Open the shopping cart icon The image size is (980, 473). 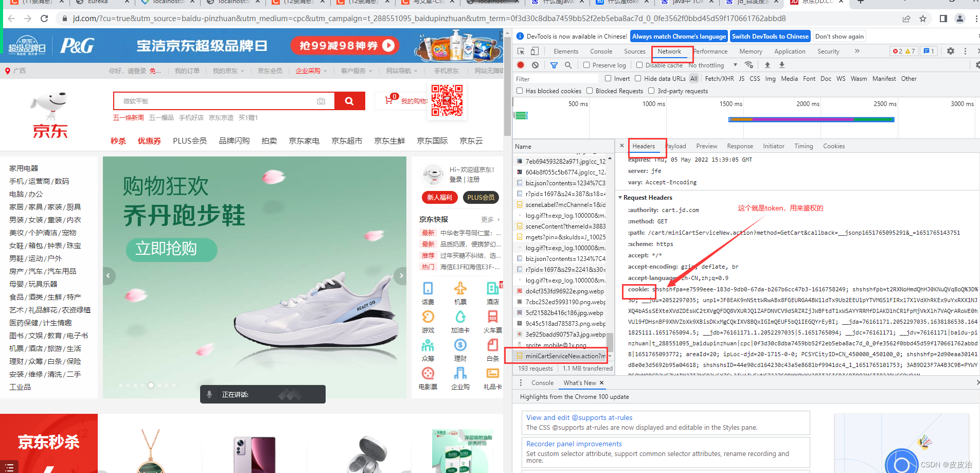tap(389, 99)
